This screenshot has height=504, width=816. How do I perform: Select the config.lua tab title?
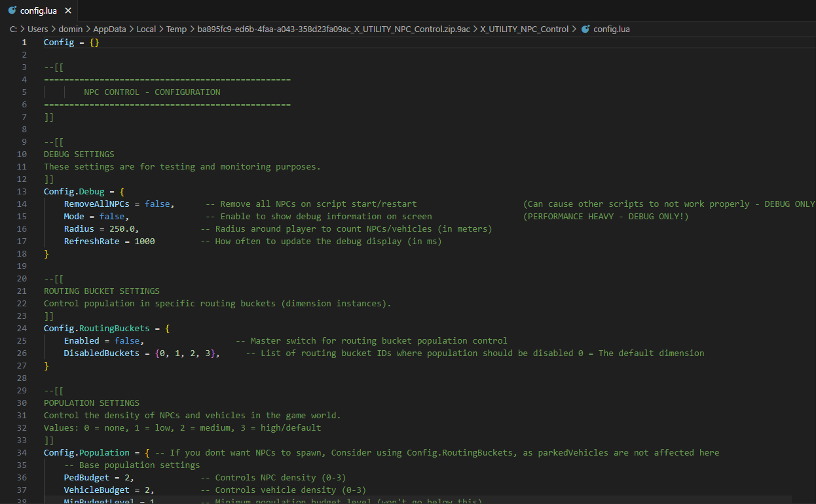(39, 10)
